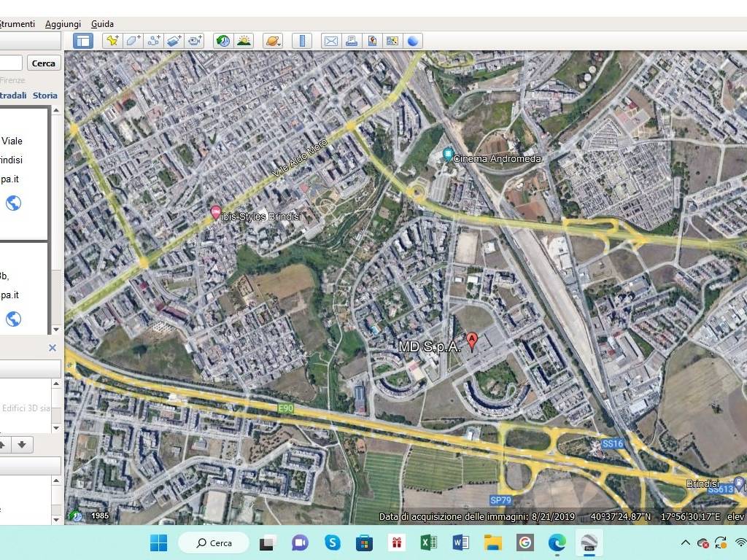747x560 pixels.
Task: Toggle the sidebar panel visibility button
Action: coord(83,41)
